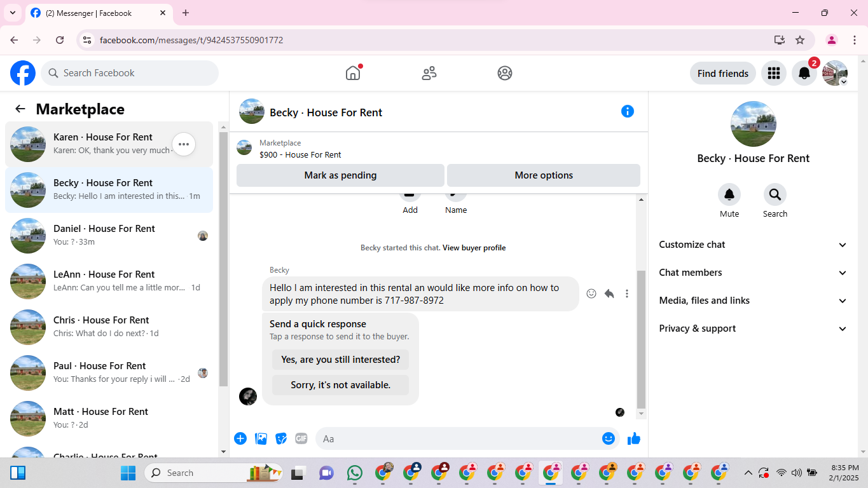Open Daniel House For Rent conversation
868x488 pixels.
(109, 236)
